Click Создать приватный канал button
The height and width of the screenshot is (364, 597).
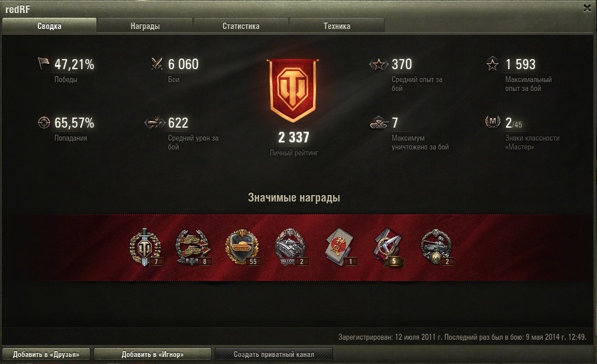pos(274,354)
